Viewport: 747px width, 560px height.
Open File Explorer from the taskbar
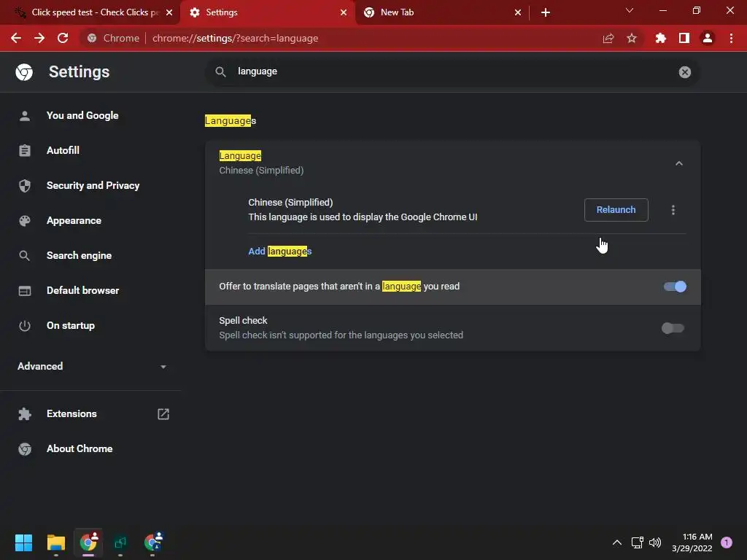tap(55, 542)
